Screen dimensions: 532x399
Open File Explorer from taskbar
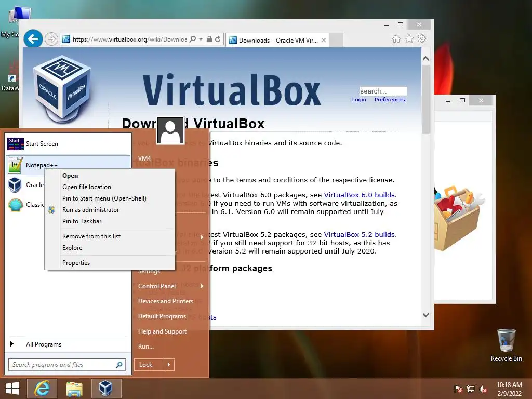pyautogui.click(x=74, y=389)
